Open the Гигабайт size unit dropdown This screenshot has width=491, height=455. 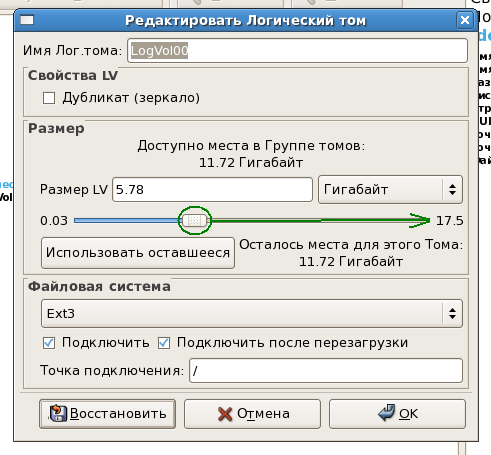pyautogui.click(x=390, y=189)
